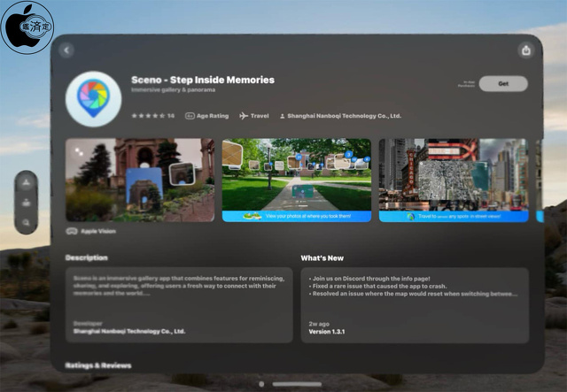Click the window bar handle below the panel
The height and width of the screenshot is (392, 567).
point(297,384)
